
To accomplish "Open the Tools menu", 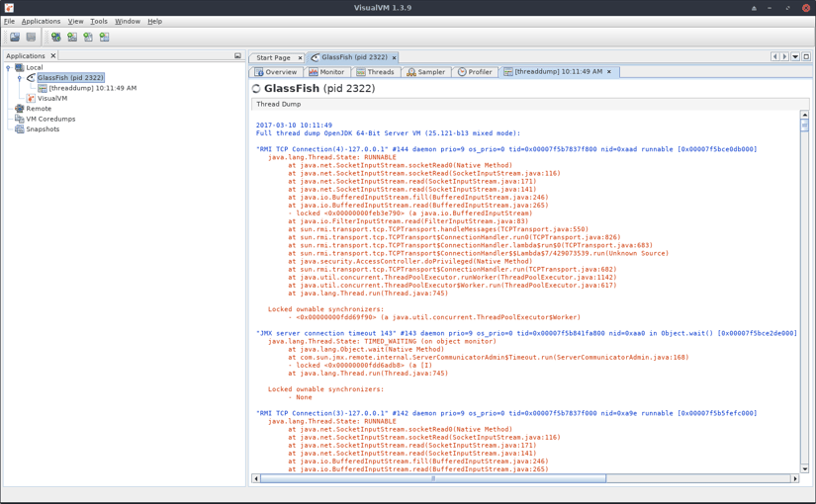I will tap(99, 22).
